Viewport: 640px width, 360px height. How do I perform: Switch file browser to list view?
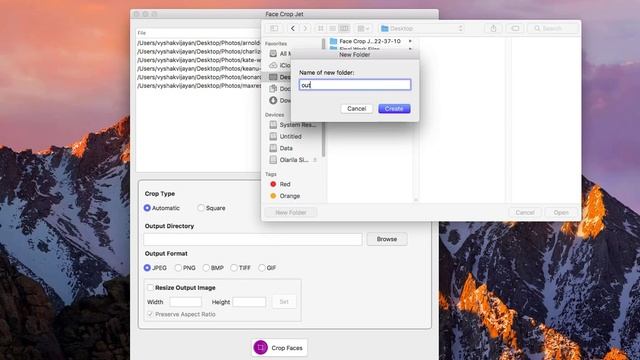(333, 28)
